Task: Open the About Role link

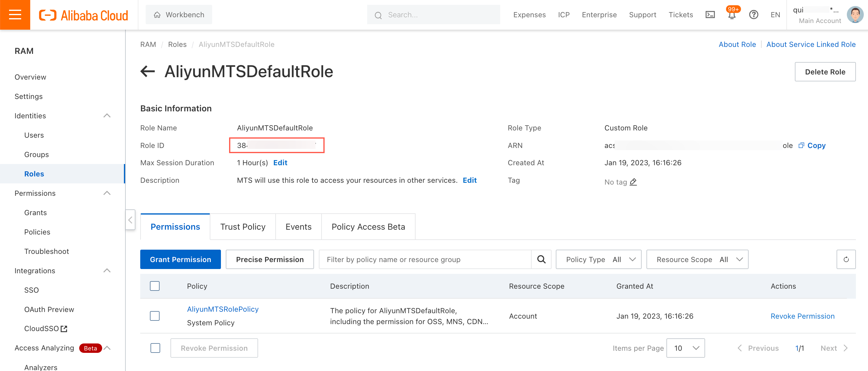Action: (737, 44)
